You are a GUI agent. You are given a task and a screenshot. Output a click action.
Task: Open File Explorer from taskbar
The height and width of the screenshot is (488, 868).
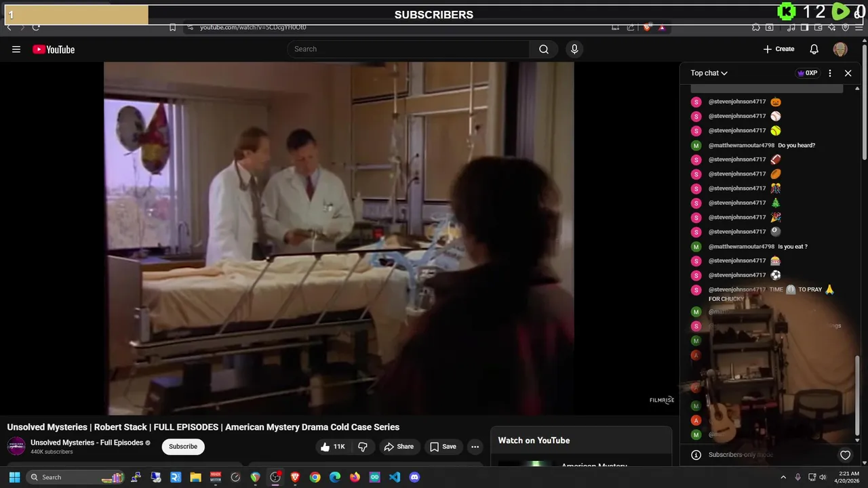click(x=195, y=477)
